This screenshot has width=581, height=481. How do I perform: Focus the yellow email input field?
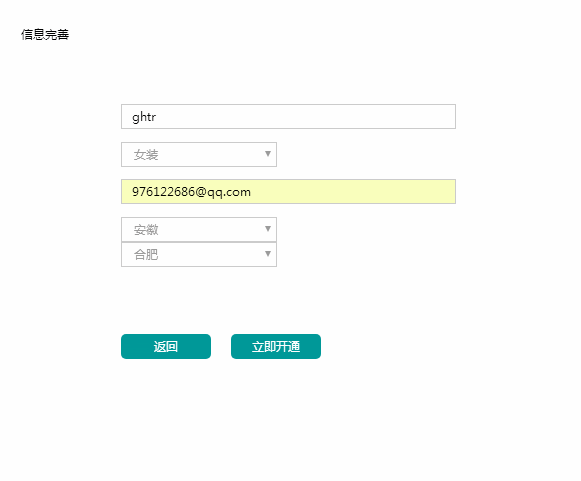tap(288, 192)
